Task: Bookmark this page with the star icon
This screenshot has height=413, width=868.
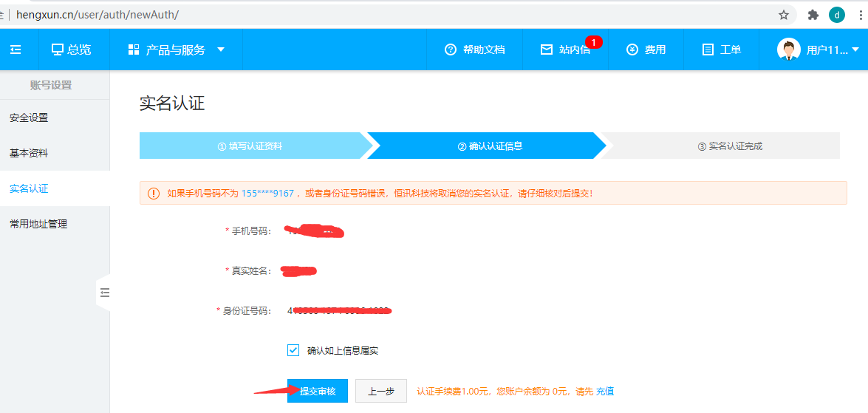Action: (x=784, y=15)
